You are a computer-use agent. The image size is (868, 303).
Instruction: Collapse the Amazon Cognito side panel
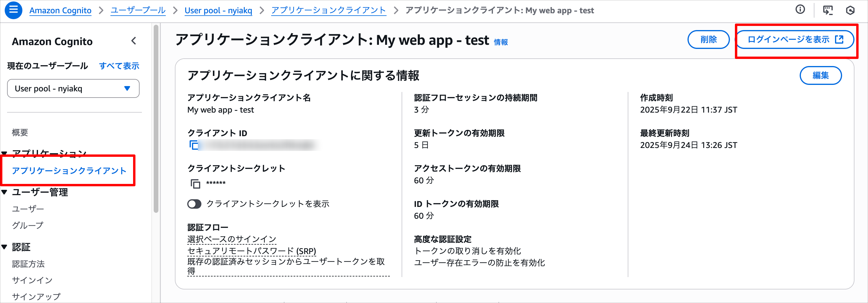pyautogui.click(x=134, y=41)
